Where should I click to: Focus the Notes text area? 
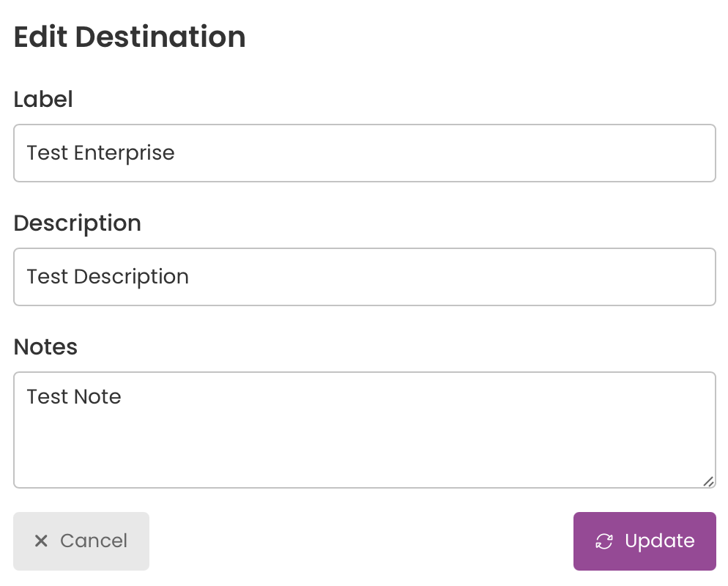coord(365,430)
